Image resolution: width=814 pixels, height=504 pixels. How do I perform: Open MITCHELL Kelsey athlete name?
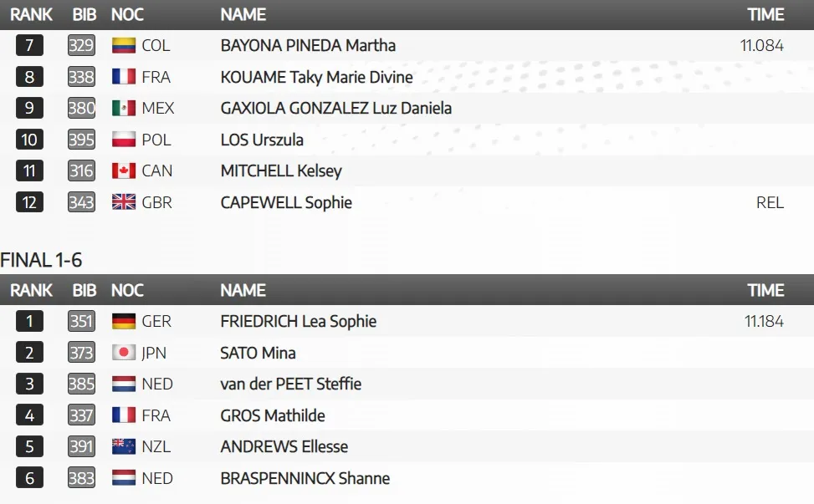(x=281, y=171)
